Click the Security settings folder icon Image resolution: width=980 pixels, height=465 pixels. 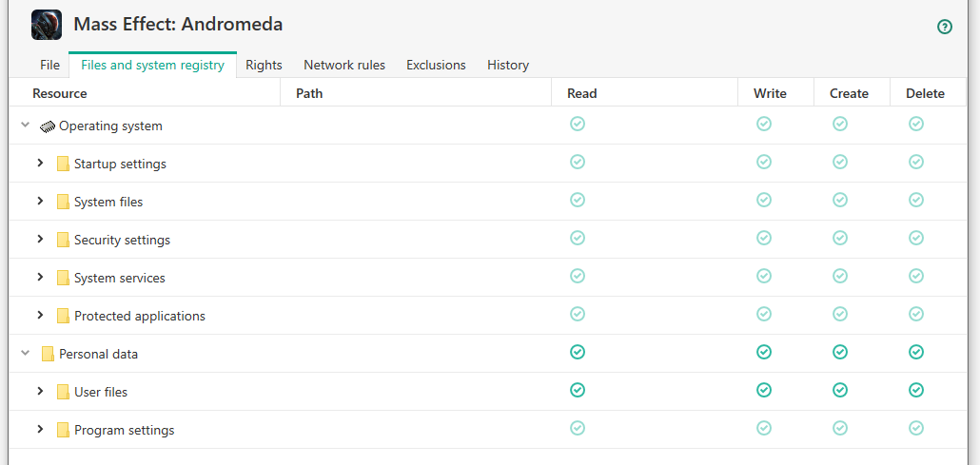click(63, 240)
